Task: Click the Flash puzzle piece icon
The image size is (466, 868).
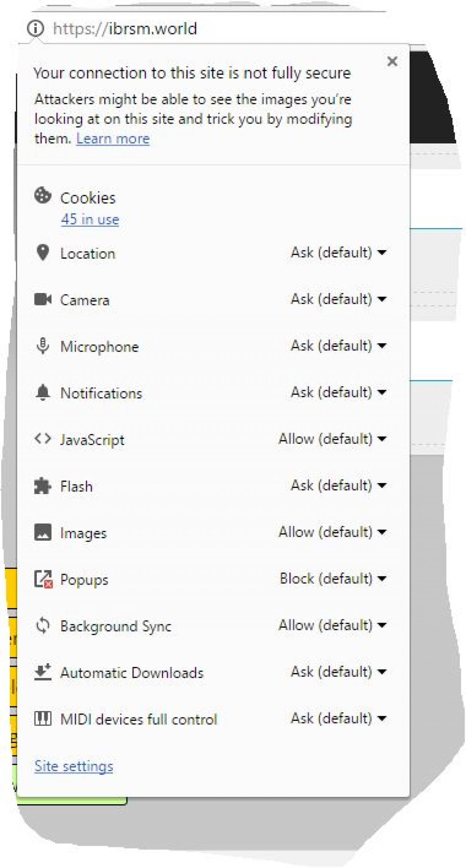Action: (x=43, y=486)
